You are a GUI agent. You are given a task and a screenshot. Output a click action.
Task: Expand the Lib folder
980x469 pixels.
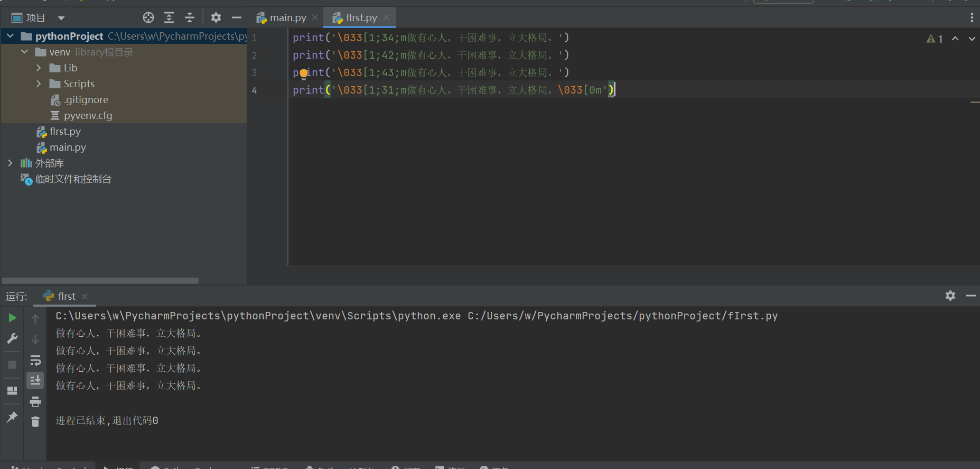tap(39, 68)
